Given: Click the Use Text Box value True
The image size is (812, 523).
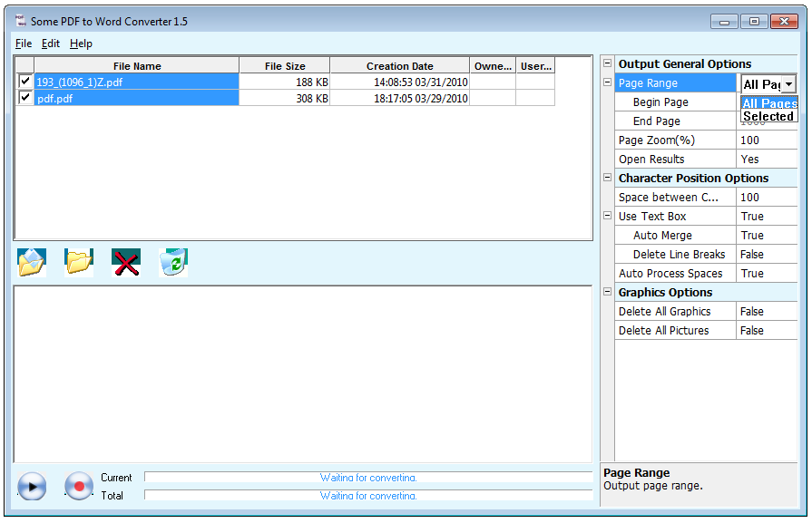Looking at the screenshot, I should tap(767, 216).
